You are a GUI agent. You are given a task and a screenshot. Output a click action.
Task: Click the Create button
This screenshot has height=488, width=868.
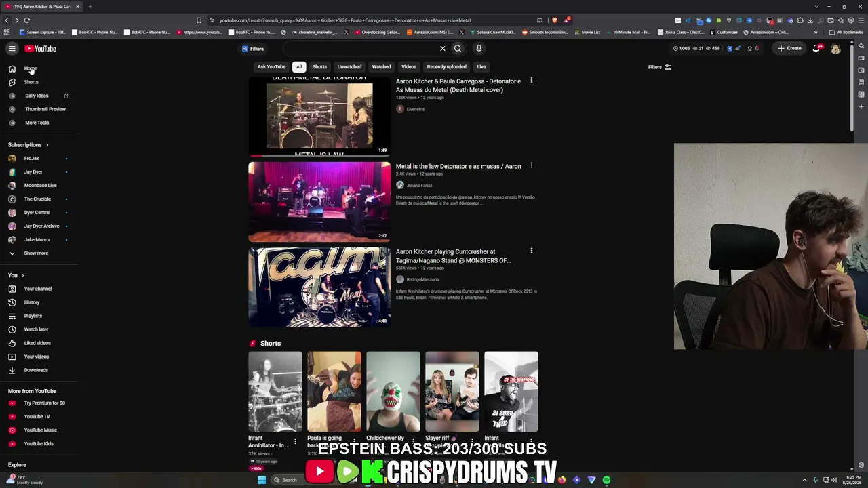[789, 48]
